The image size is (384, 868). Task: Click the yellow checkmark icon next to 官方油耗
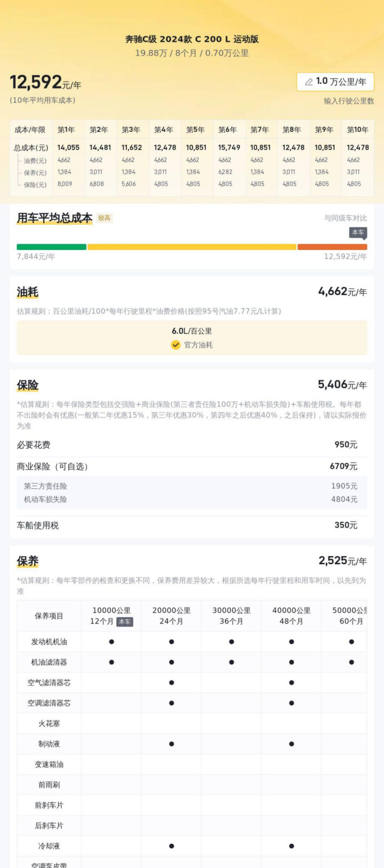point(175,345)
